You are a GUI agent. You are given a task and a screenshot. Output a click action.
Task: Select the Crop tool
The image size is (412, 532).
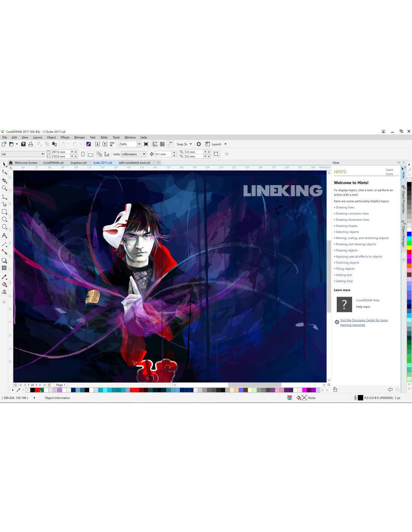coord(4,180)
